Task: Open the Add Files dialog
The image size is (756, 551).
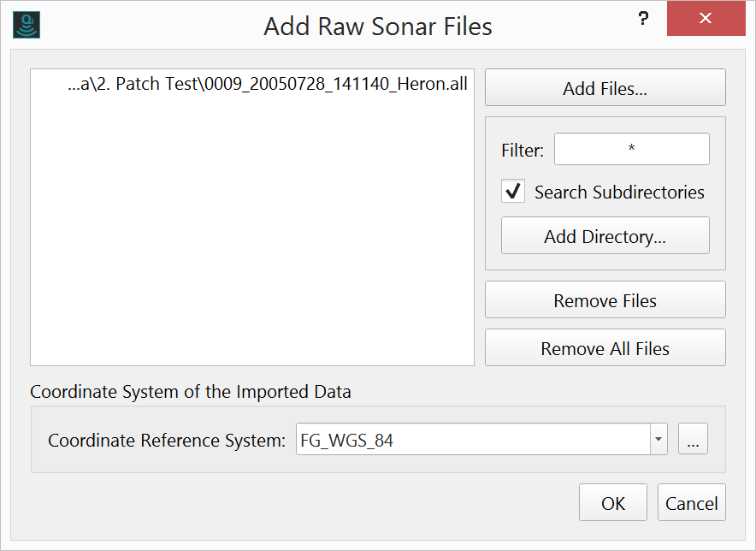Action: click(605, 86)
